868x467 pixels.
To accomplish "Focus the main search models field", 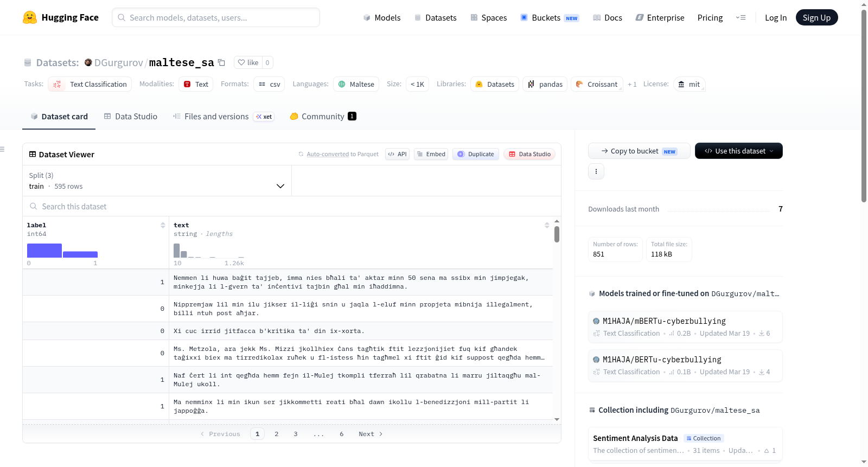I will 216,17.
